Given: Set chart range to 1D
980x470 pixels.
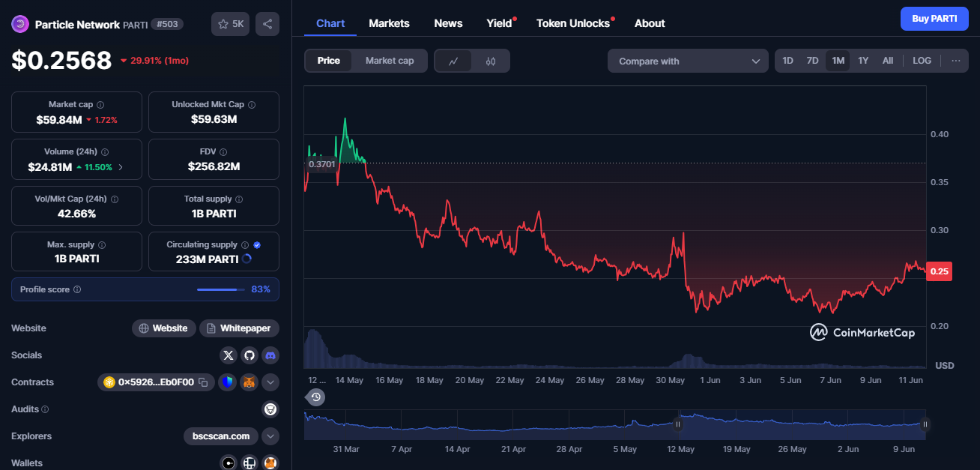Looking at the screenshot, I should (x=787, y=61).
